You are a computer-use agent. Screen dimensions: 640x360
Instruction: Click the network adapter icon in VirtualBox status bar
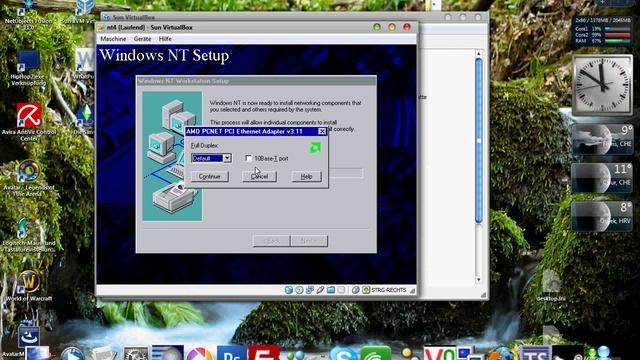point(310,290)
